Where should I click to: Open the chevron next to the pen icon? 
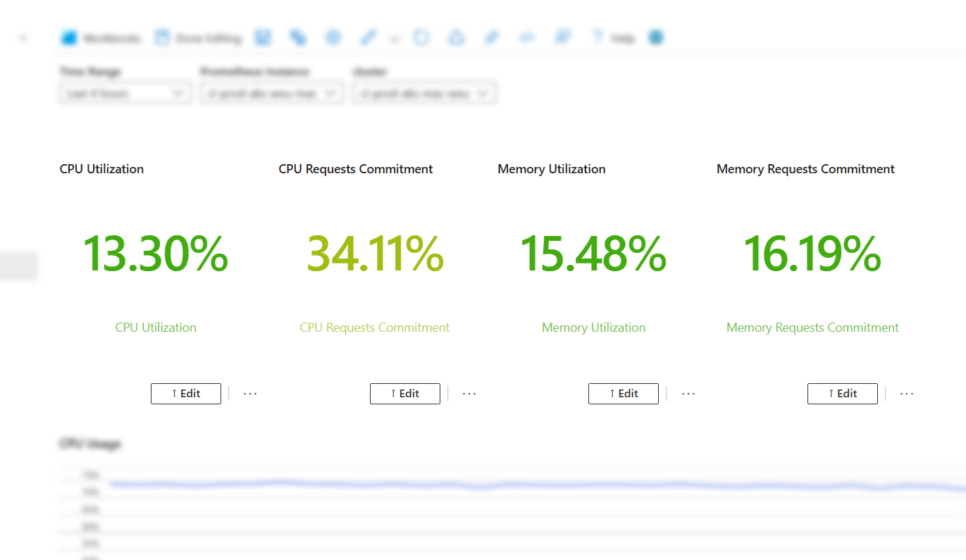[x=395, y=39]
